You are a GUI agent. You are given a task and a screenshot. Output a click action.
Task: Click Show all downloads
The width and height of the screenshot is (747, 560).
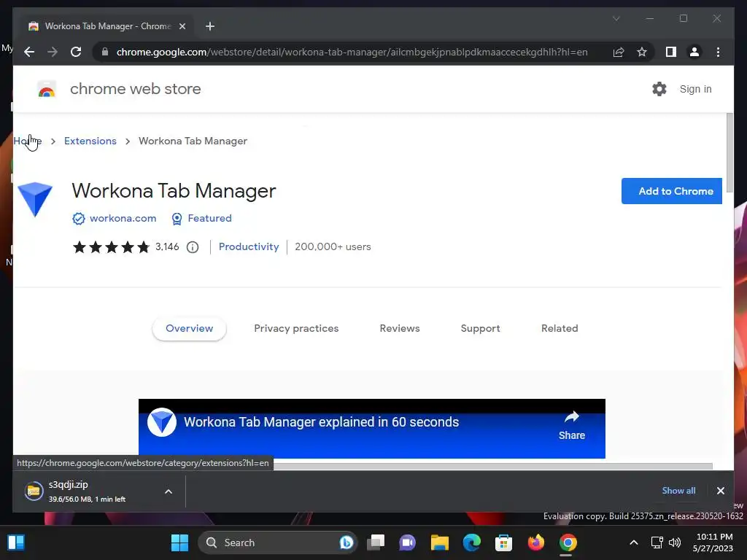coord(678,491)
